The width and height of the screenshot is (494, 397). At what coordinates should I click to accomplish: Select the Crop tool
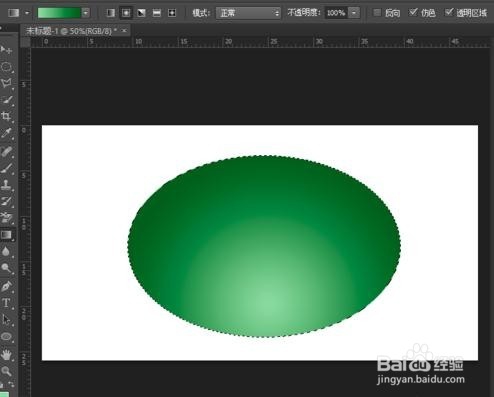pyautogui.click(x=6, y=116)
